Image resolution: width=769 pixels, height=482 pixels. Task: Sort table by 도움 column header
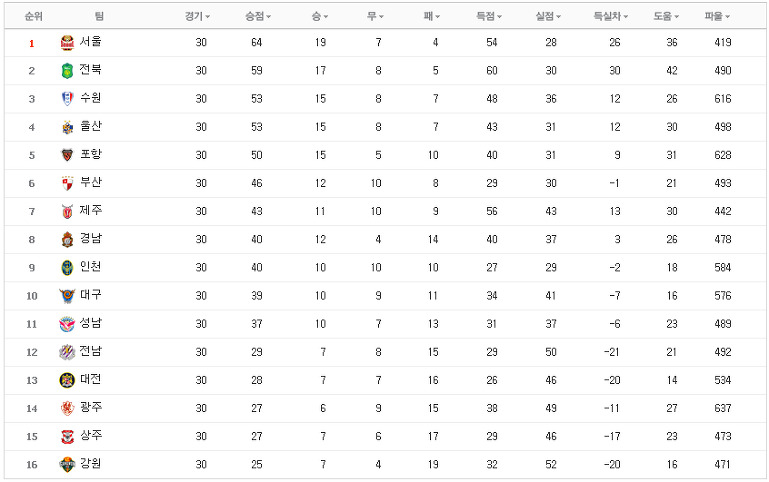[666, 17]
